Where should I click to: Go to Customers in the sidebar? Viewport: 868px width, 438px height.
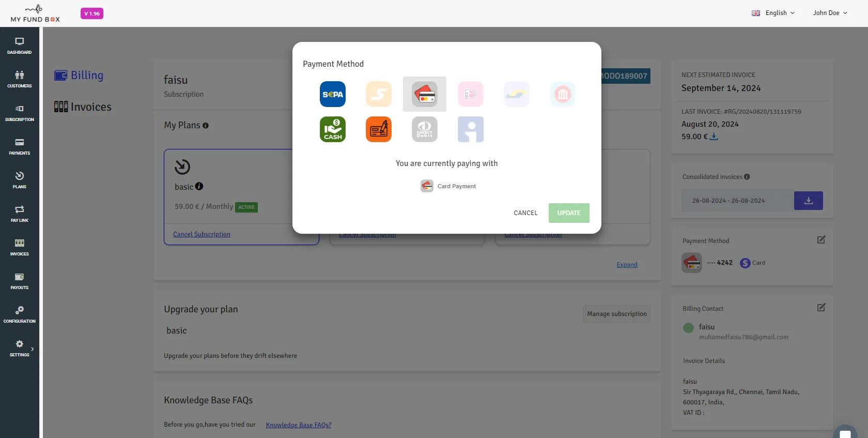[x=20, y=79]
